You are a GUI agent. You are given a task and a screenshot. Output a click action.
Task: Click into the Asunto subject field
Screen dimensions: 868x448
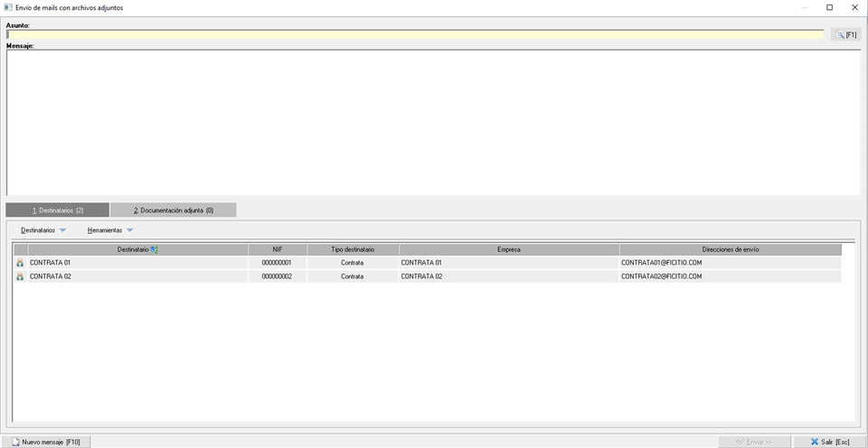point(414,34)
